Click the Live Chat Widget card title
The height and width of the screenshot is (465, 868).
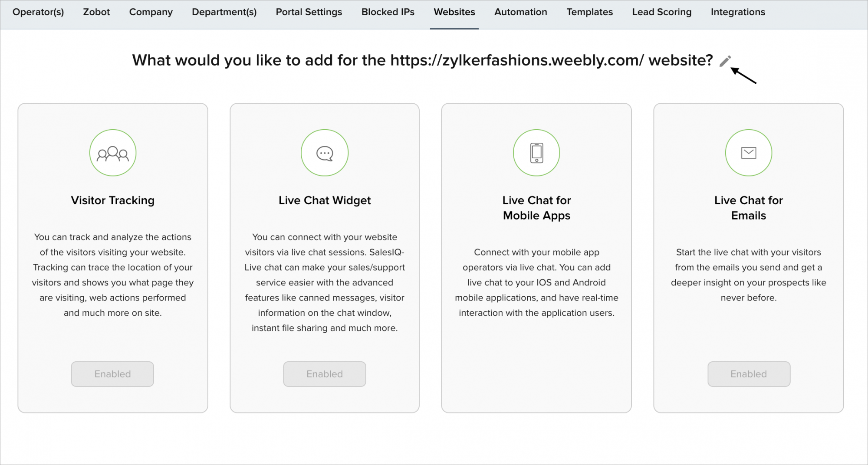click(x=325, y=200)
